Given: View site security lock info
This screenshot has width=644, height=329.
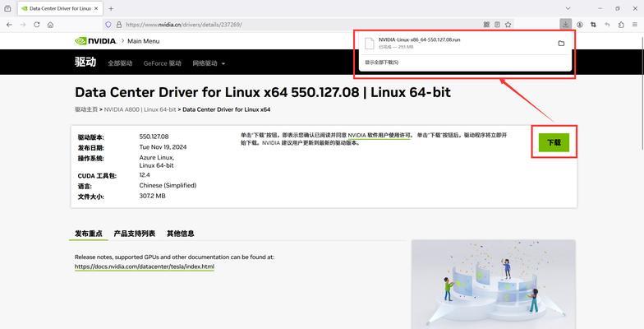Looking at the screenshot, I should pos(118,25).
